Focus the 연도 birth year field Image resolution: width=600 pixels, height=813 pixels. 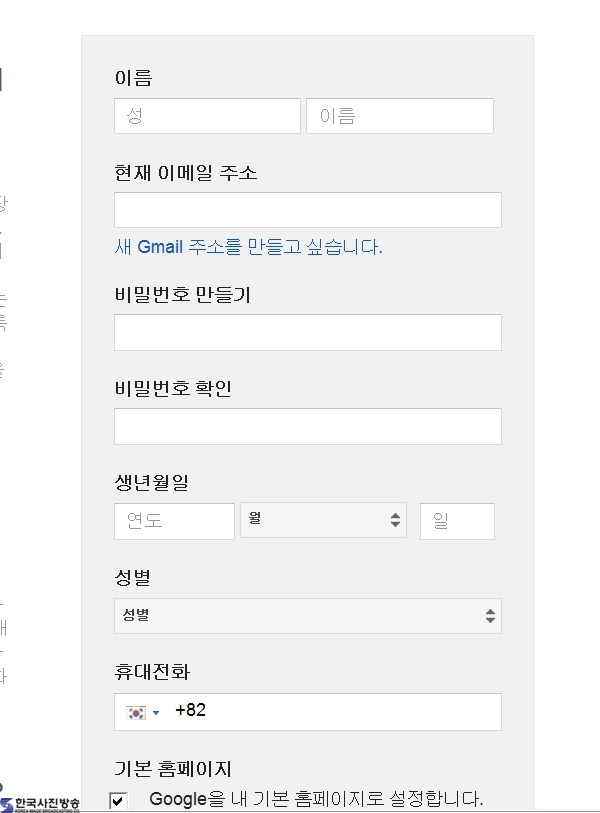pos(174,521)
